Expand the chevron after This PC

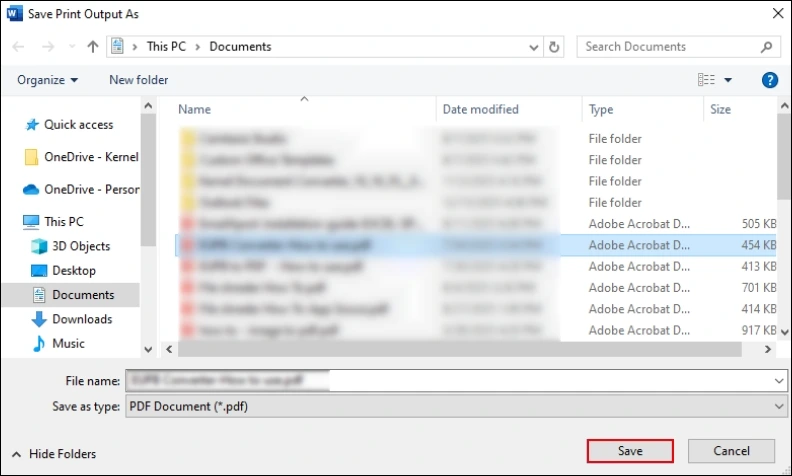pyautogui.click(x=197, y=47)
